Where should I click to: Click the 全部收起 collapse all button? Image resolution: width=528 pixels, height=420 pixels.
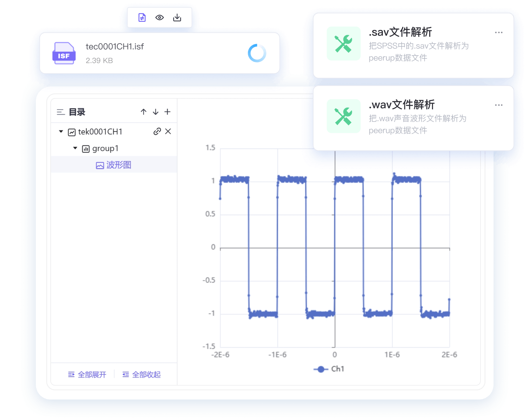[141, 375]
